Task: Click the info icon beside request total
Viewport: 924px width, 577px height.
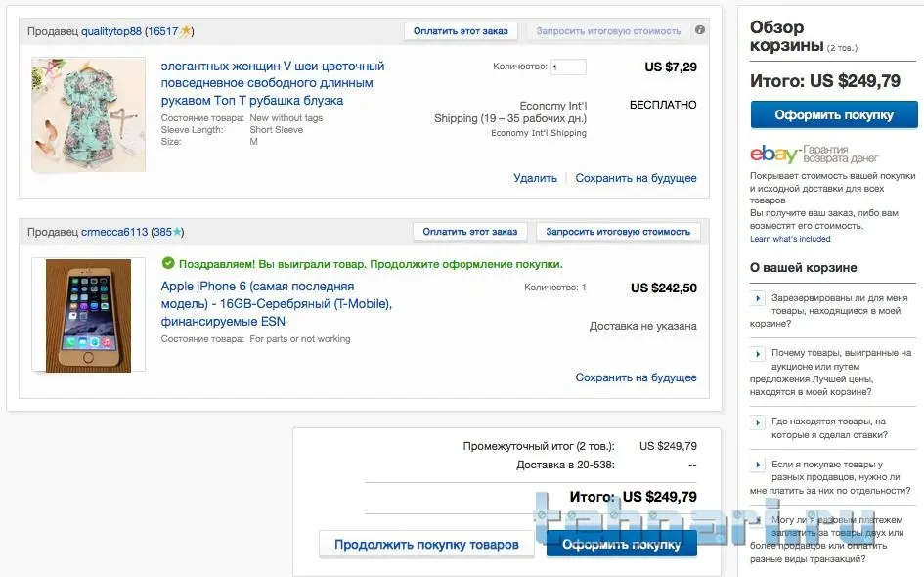Action: click(x=700, y=31)
